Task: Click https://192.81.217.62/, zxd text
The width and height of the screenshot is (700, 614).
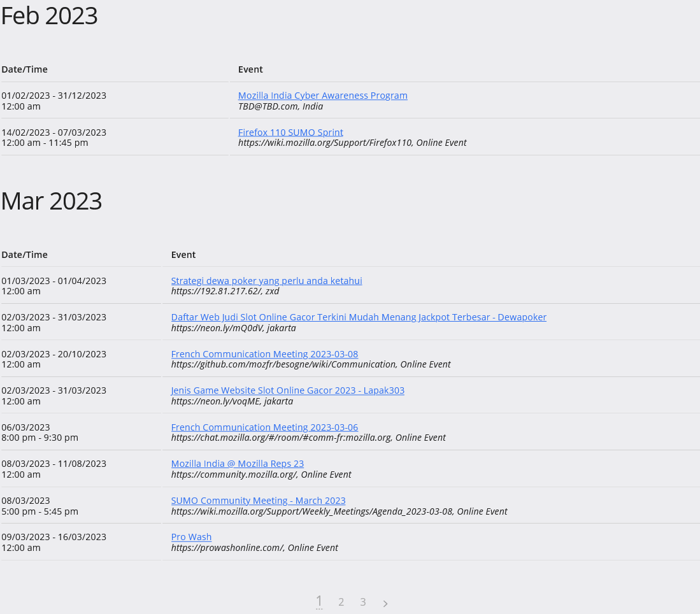Action: (225, 291)
